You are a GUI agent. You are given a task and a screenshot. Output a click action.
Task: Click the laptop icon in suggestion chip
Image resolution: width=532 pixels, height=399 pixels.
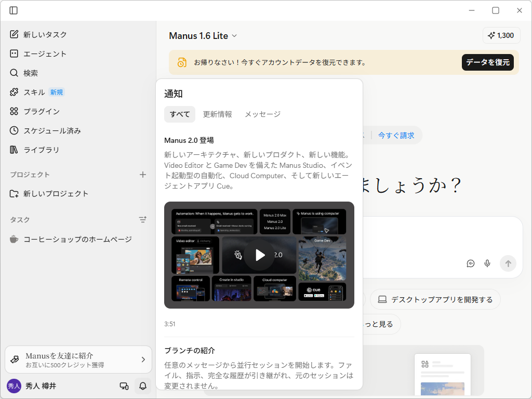click(x=382, y=300)
